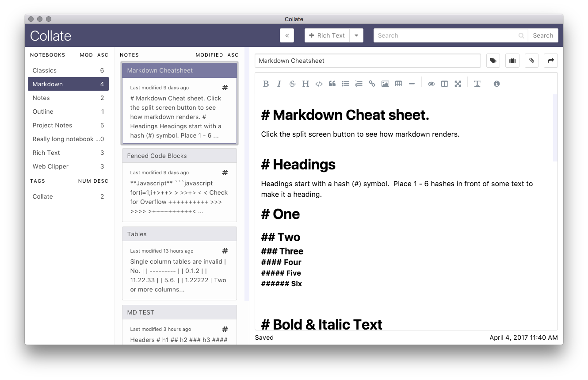The width and height of the screenshot is (588, 380).
Task: Toggle tags sort by NUM
Action: (84, 181)
